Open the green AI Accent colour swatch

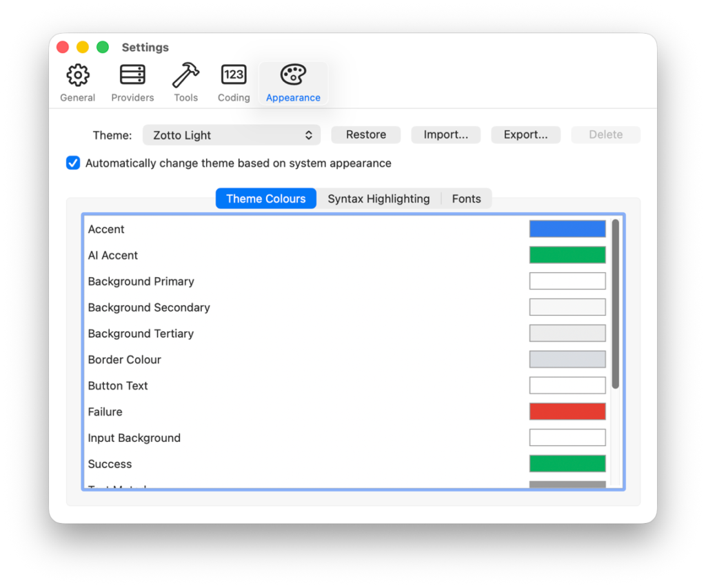point(567,255)
